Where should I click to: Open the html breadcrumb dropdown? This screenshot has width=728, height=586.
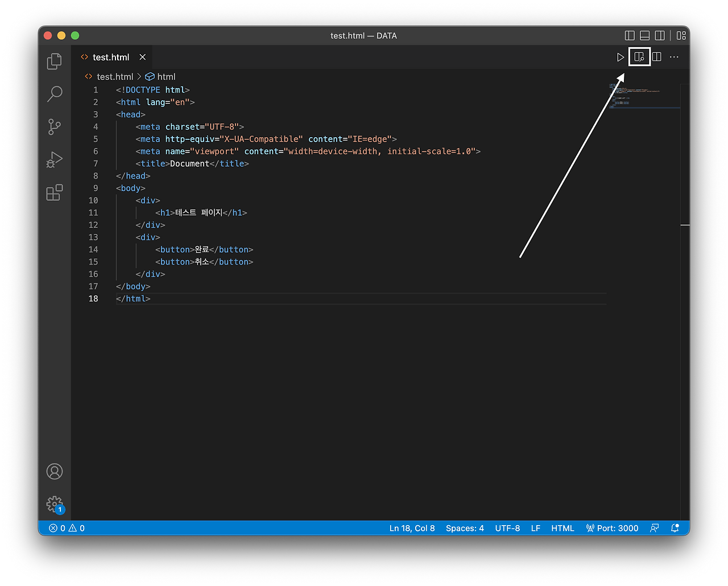(x=165, y=76)
